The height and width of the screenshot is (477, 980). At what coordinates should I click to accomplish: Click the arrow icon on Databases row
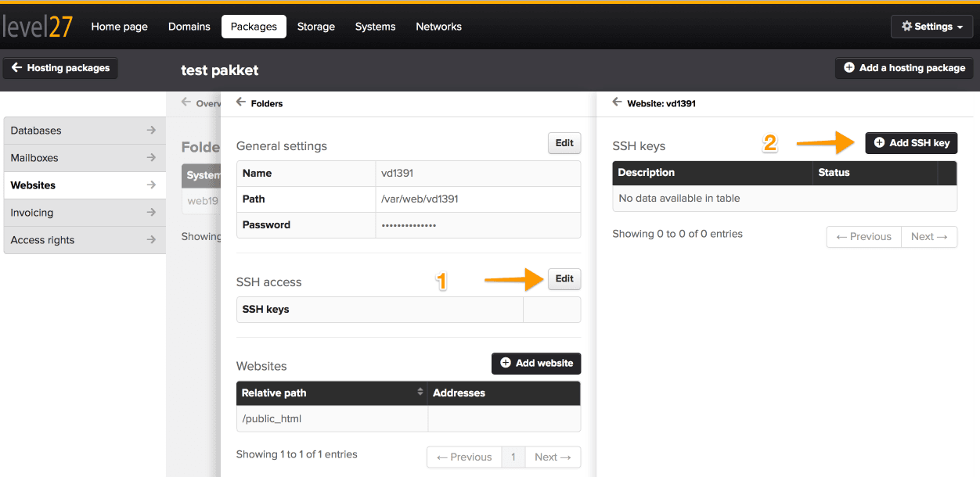point(151,131)
